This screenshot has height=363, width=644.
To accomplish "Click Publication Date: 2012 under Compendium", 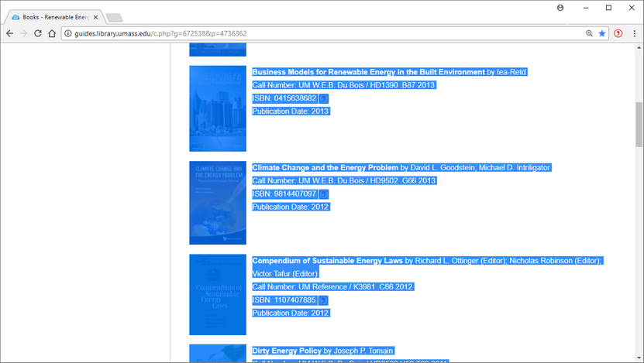I will point(291,313).
